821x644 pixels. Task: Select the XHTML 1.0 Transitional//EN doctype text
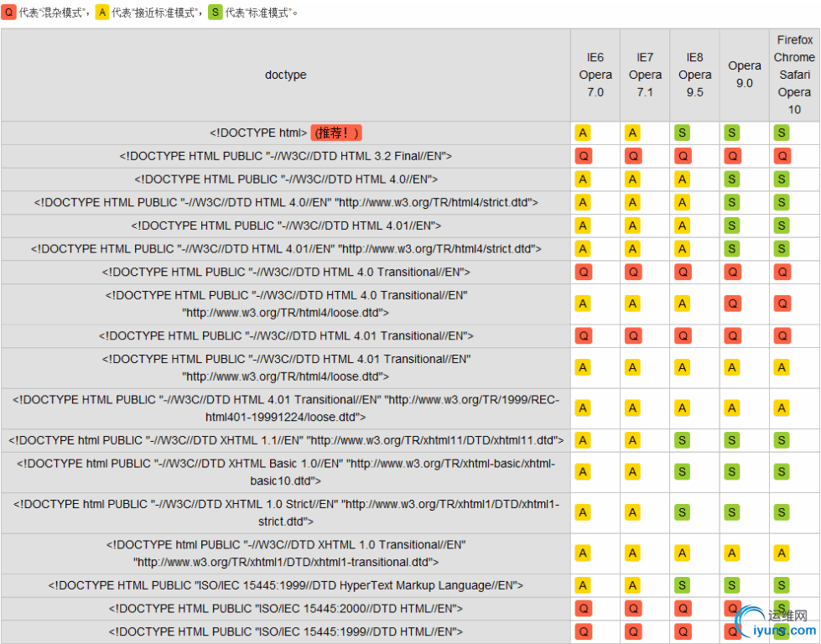[286, 553]
